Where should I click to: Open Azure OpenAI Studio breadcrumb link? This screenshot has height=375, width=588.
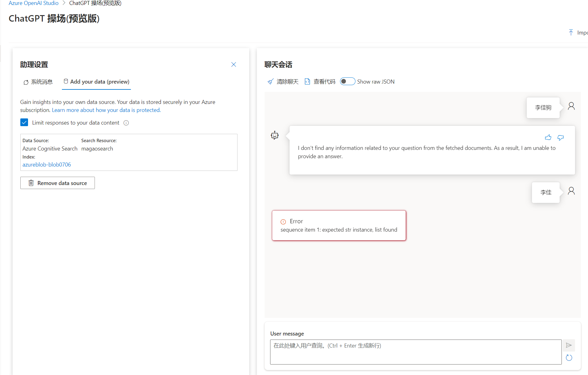pos(34,3)
